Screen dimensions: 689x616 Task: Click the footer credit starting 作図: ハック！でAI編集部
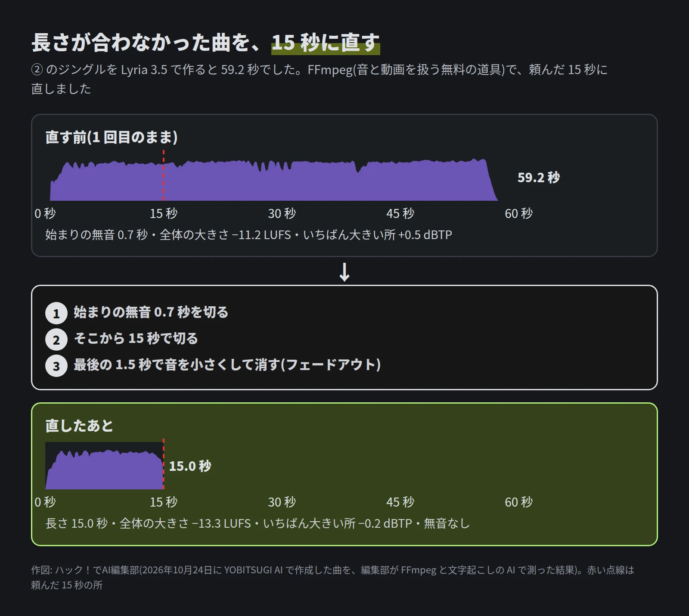333,577
